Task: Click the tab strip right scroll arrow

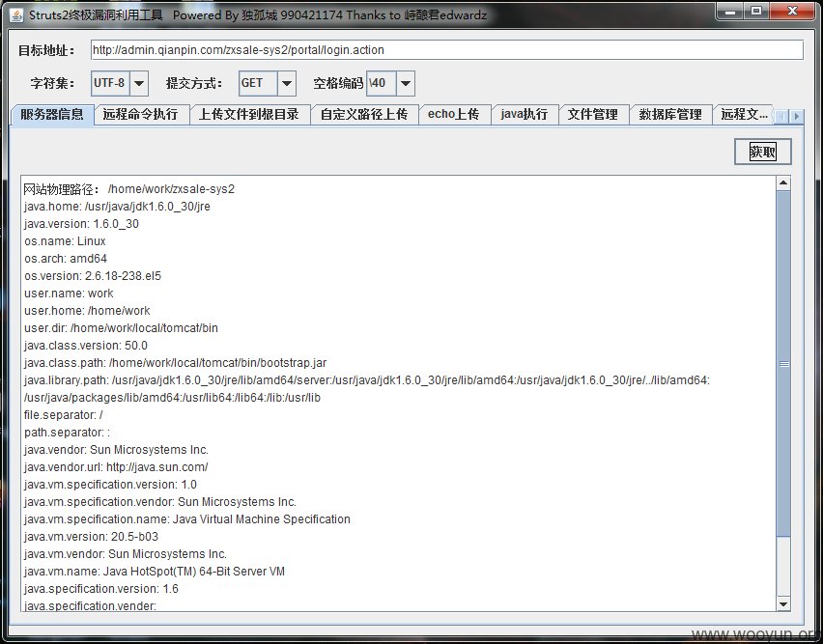Action: click(796, 116)
